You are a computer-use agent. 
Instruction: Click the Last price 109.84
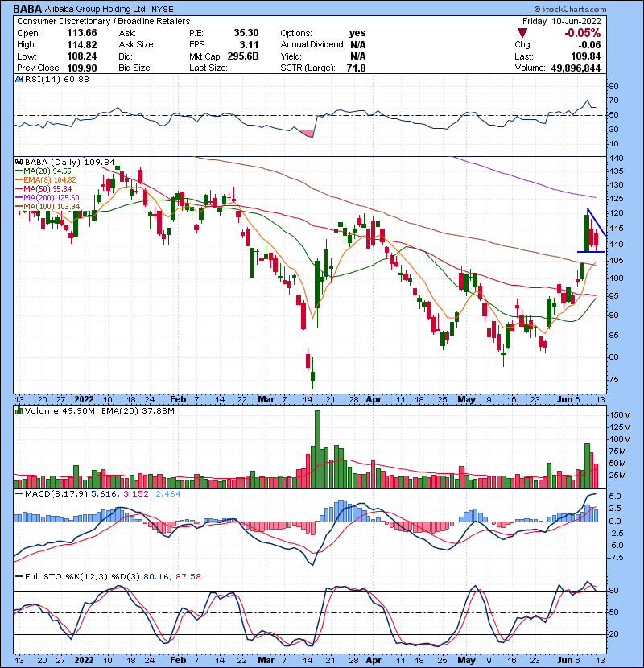point(585,56)
